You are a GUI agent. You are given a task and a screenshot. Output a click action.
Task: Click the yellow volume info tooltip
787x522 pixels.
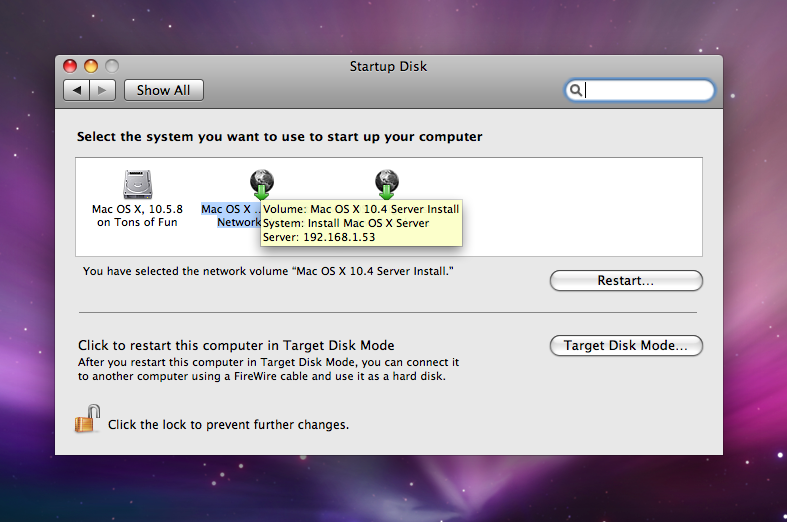(360, 223)
